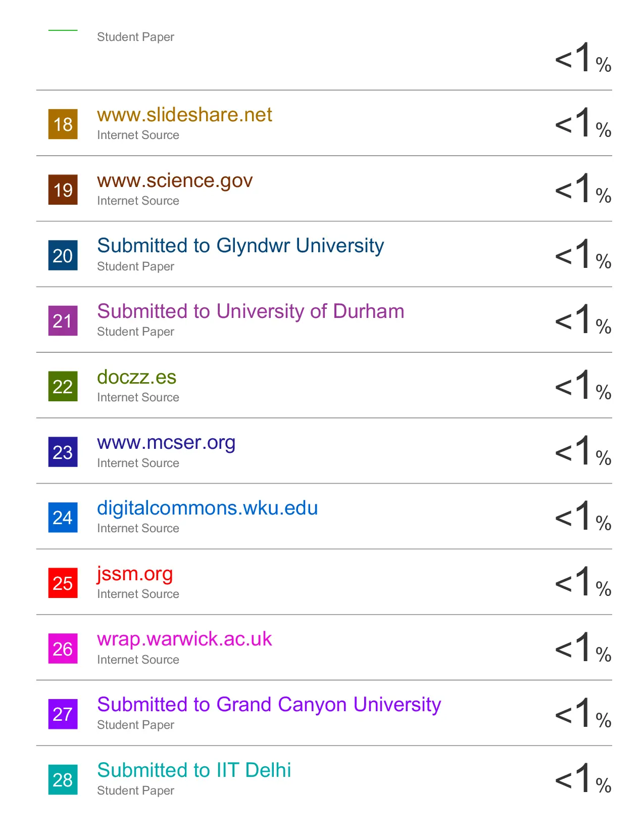Click the purple number 21 badge
This screenshot has height=834, width=644.
click(63, 320)
